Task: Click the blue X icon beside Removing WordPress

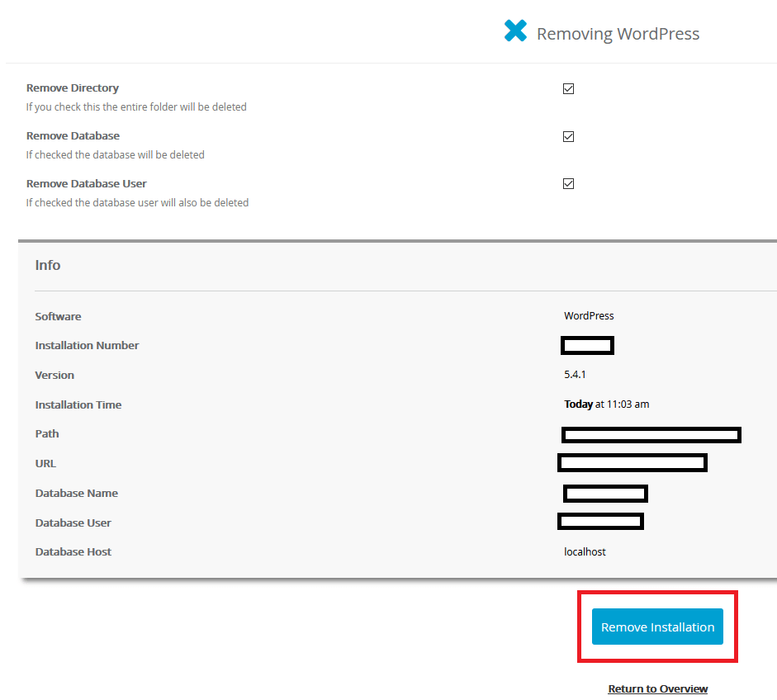Action: [515, 31]
